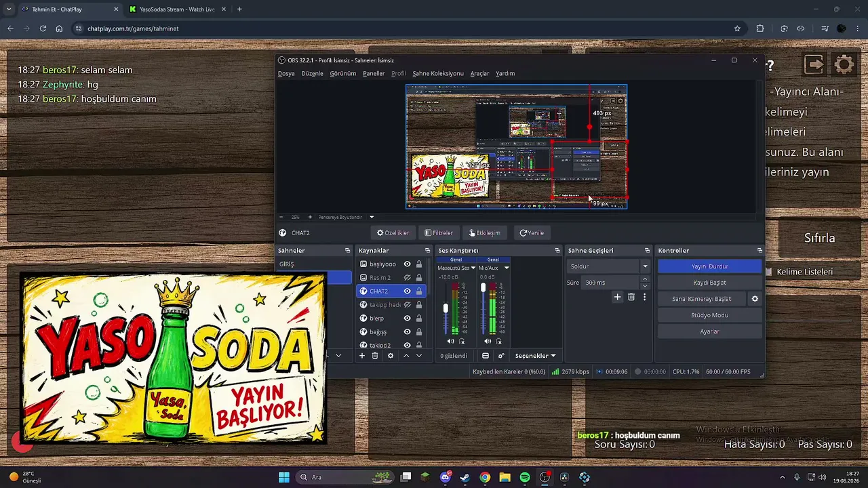The height and width of the screenshot is (488, 868).
Task: Add a new source with the plus icon
Action: 362,356
